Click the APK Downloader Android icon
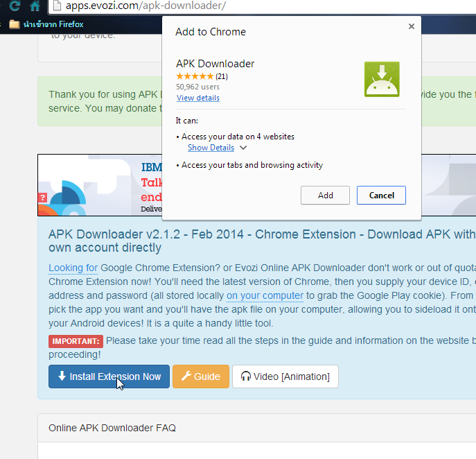The height and width of the screenshot is (459, 476). pos(382,79)
